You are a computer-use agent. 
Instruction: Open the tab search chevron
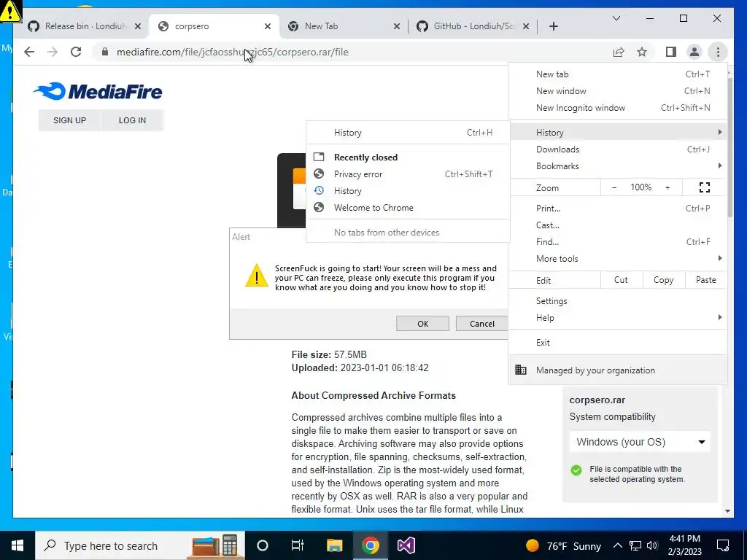click(616, 18)
